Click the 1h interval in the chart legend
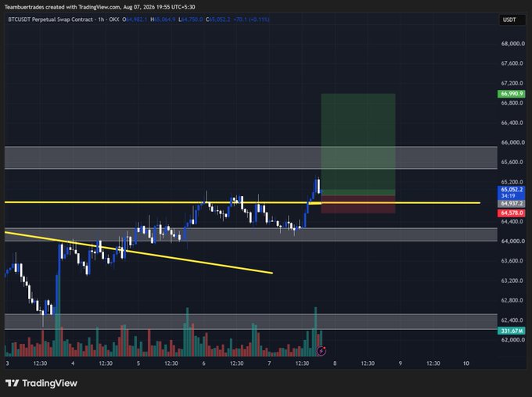Image resolution: width=532 pixels, height=397 pixels. (x=101, y=20)
